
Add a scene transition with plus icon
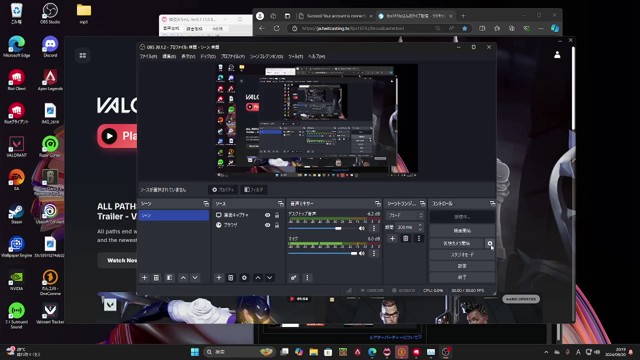point(392,238)
